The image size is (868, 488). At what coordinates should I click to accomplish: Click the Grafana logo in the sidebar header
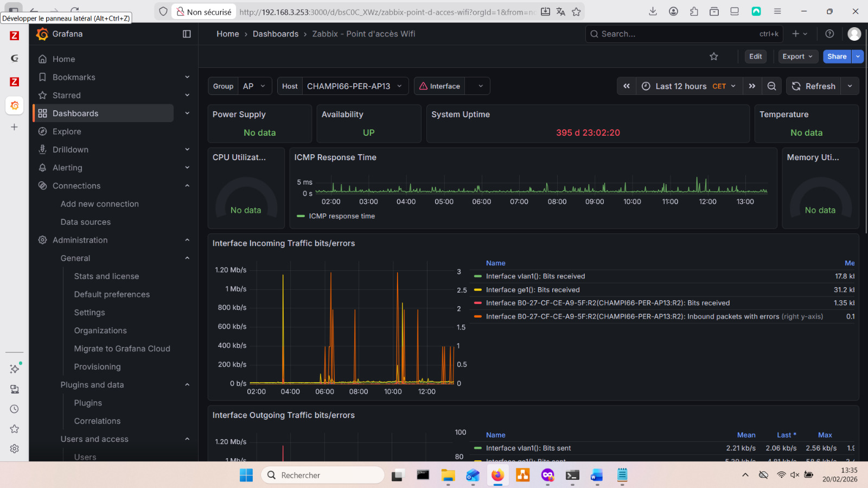[x=42, y=34]
